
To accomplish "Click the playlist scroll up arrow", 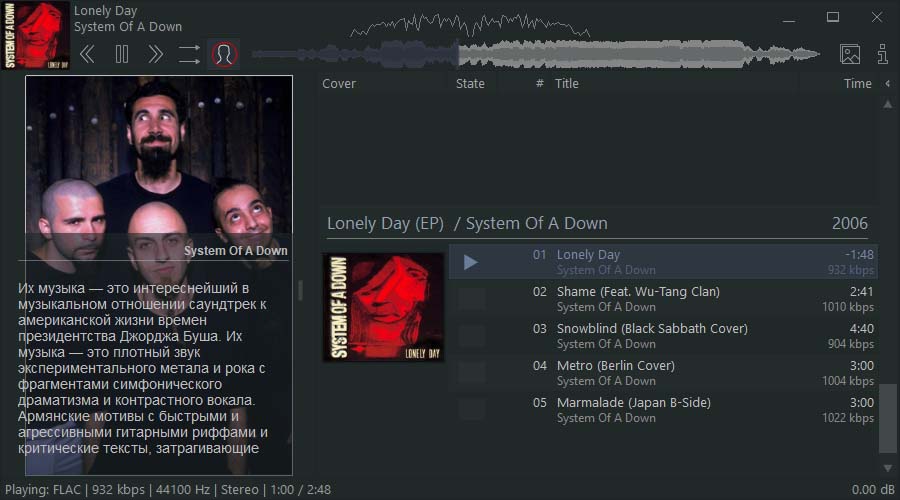I will (887, 104).
